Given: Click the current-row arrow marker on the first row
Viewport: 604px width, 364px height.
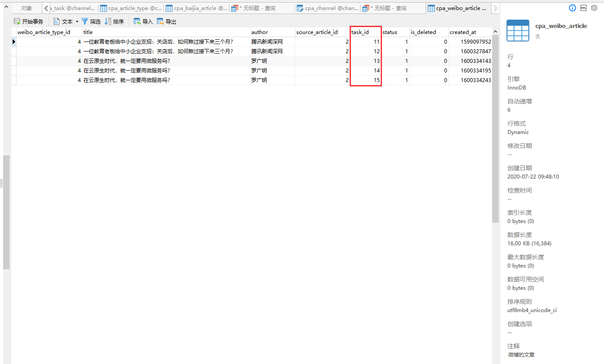Looking at the screenshot, I should coord(14,42).
